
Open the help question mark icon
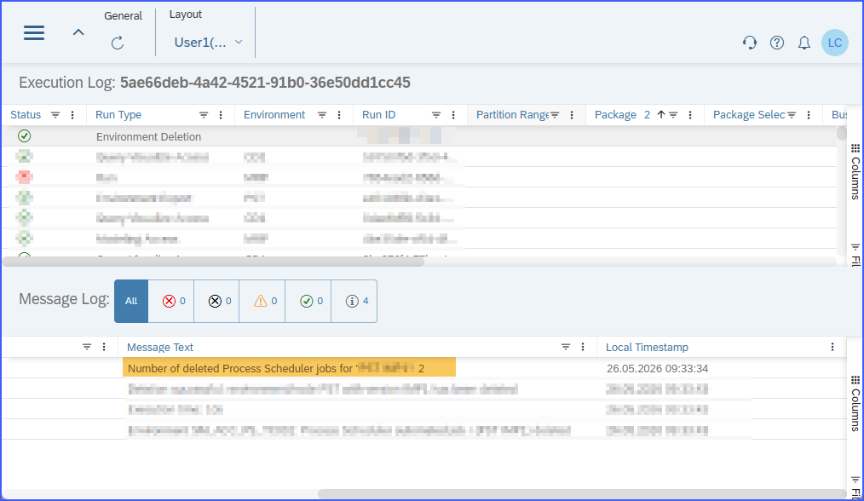tap(777, 42)
